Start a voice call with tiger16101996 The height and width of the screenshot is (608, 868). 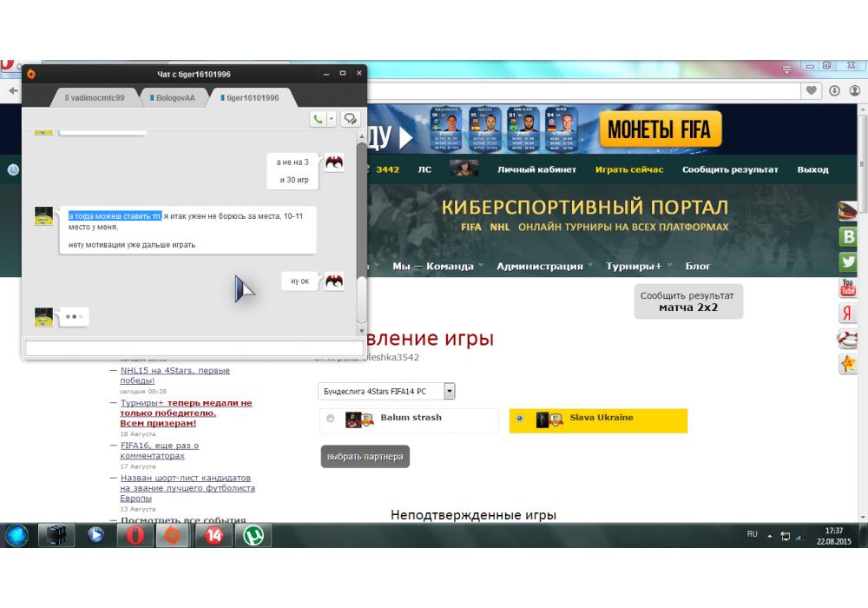(318, 119)
